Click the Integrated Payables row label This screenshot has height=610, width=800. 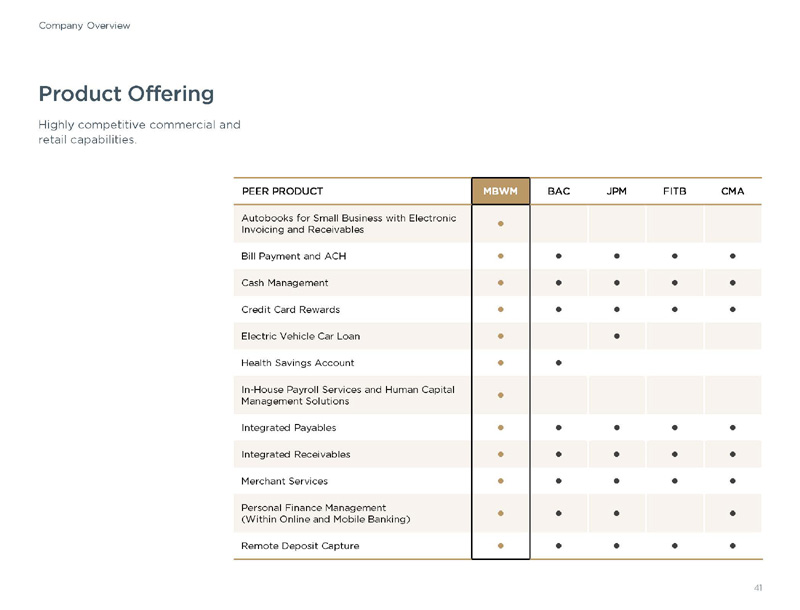pyautogui.click(x=289, y=428)
